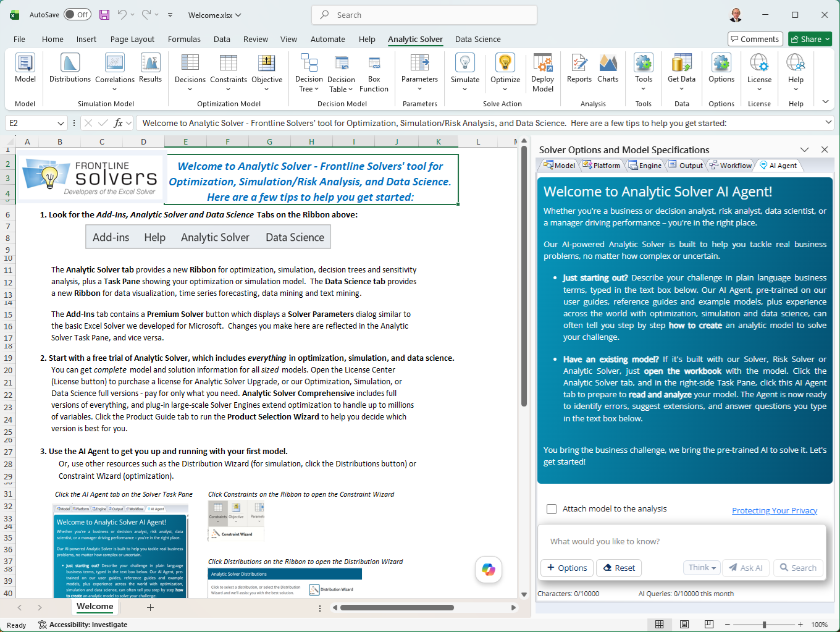
Task: Select the Platform tab in task pane
Action: [602, 166]
